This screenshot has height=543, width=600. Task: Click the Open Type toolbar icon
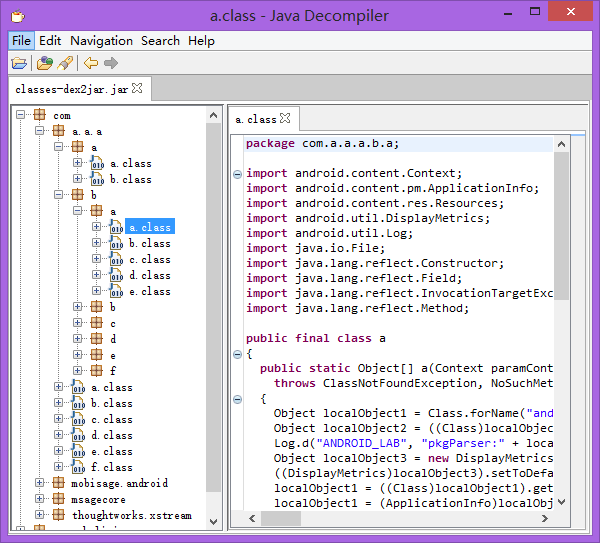pos(44,63)
